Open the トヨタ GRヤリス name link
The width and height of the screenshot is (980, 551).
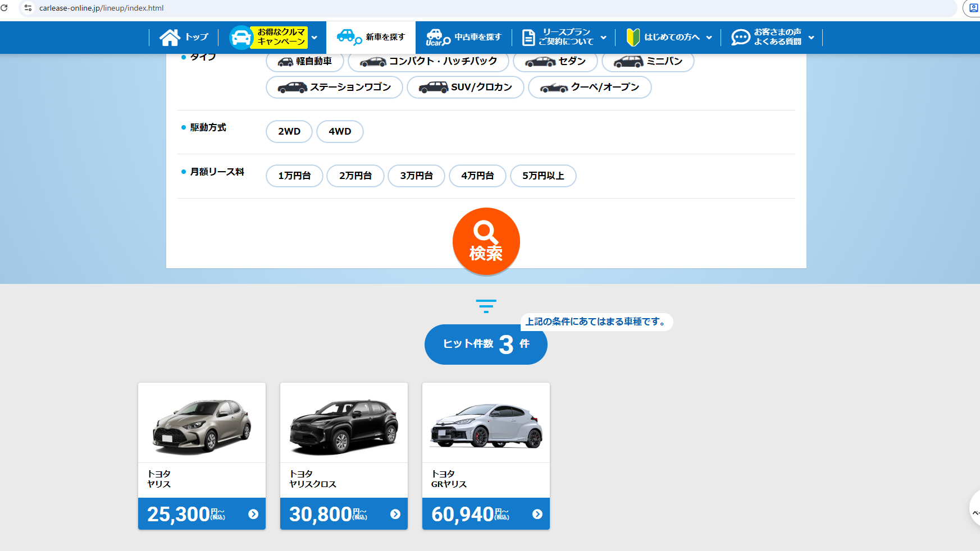449,479
